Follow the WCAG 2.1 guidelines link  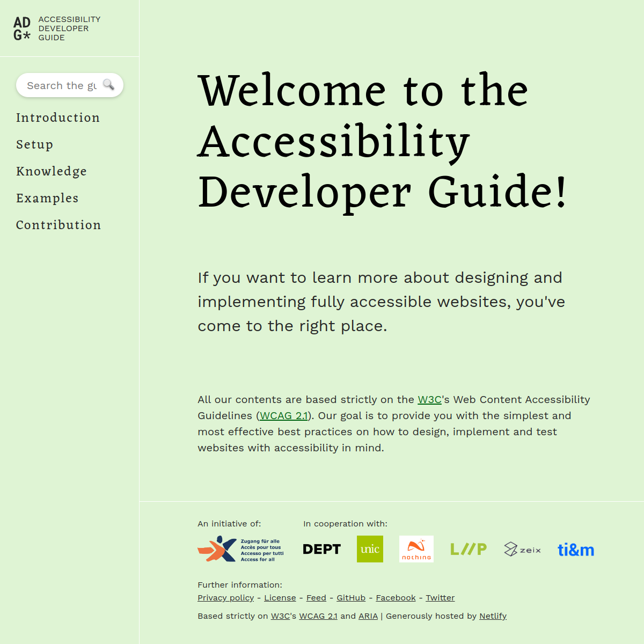pos(284,415)
